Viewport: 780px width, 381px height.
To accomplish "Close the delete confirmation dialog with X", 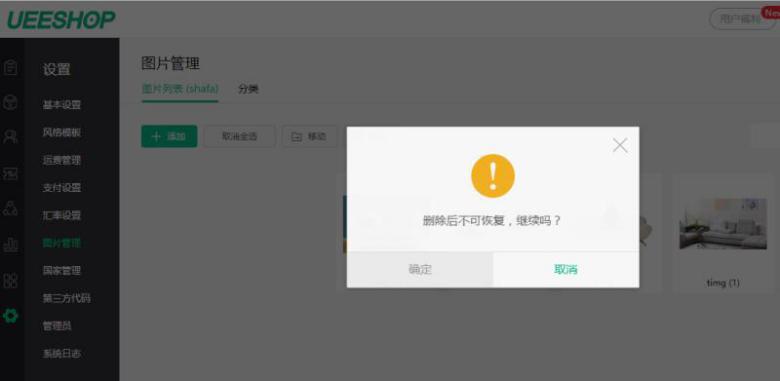I will tap(620, 145).
